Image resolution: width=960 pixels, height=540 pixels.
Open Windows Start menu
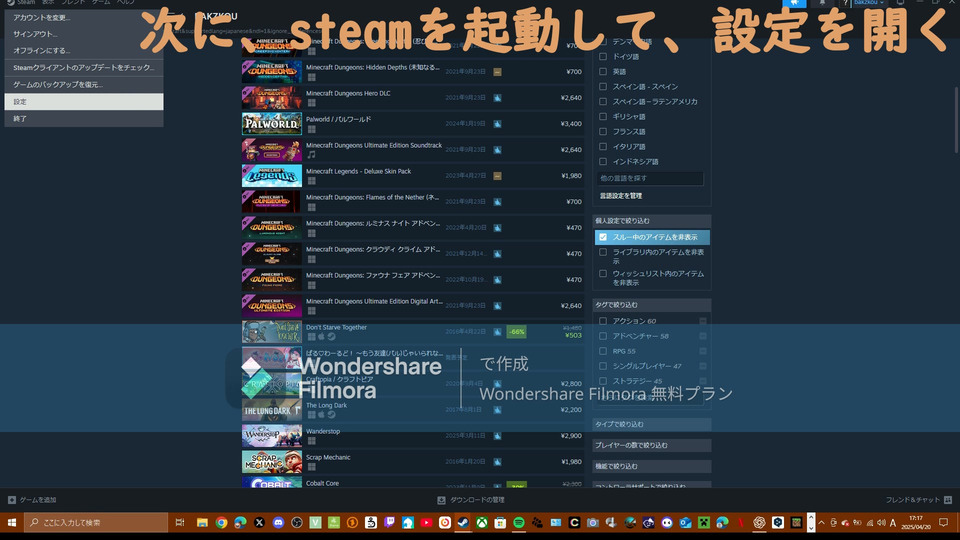point(12,522)
